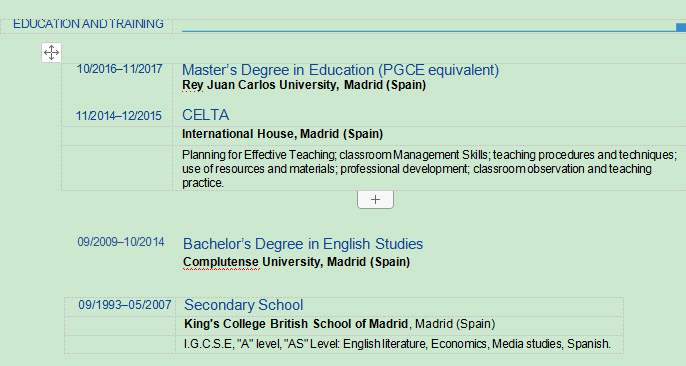The image size is (686, 366).
Task: Click the Master's Degree in Education heading
Action: (x=340, y=70)
